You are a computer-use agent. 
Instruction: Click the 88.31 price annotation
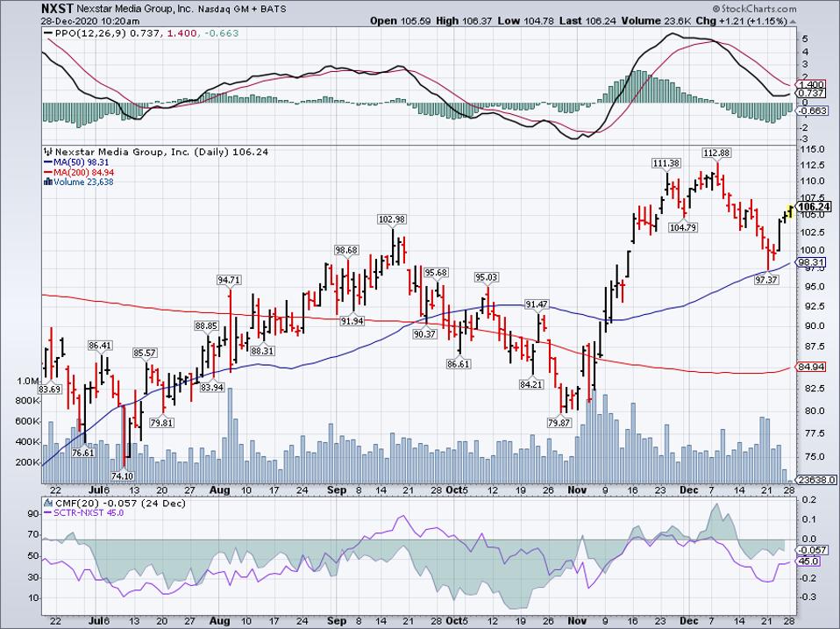pyautogui.click(x=262, y=351)
